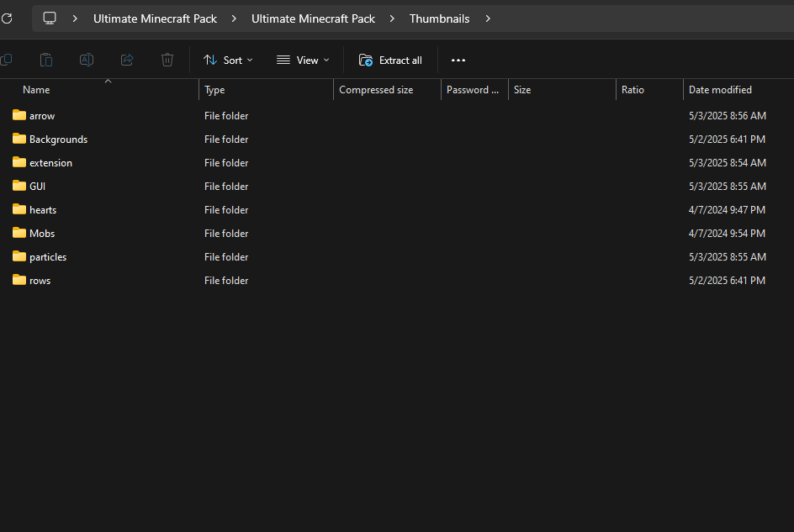This screenshot has height=532, width=794.
Task: Open the View dropdown menu
Action: click(x=303, y=61)
